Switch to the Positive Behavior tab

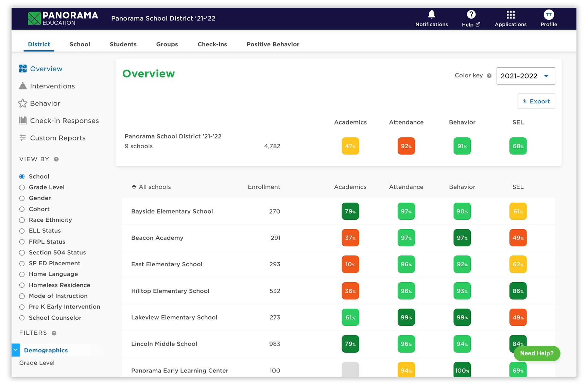coord(273,44)
